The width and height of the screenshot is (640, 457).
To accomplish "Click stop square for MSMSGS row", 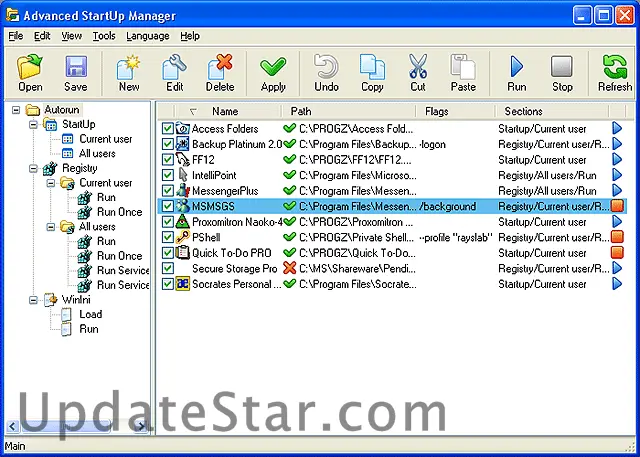I will [x=617, y=206].
